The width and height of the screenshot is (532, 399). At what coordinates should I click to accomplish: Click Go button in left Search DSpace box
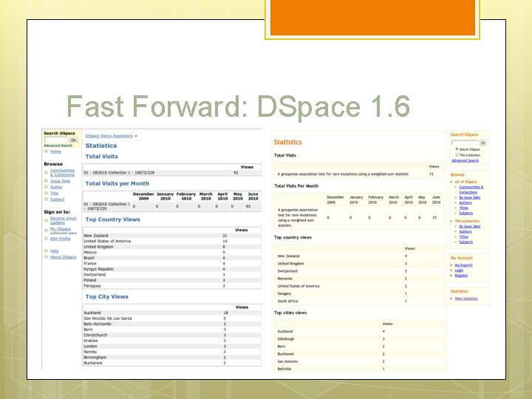point(73,140)
